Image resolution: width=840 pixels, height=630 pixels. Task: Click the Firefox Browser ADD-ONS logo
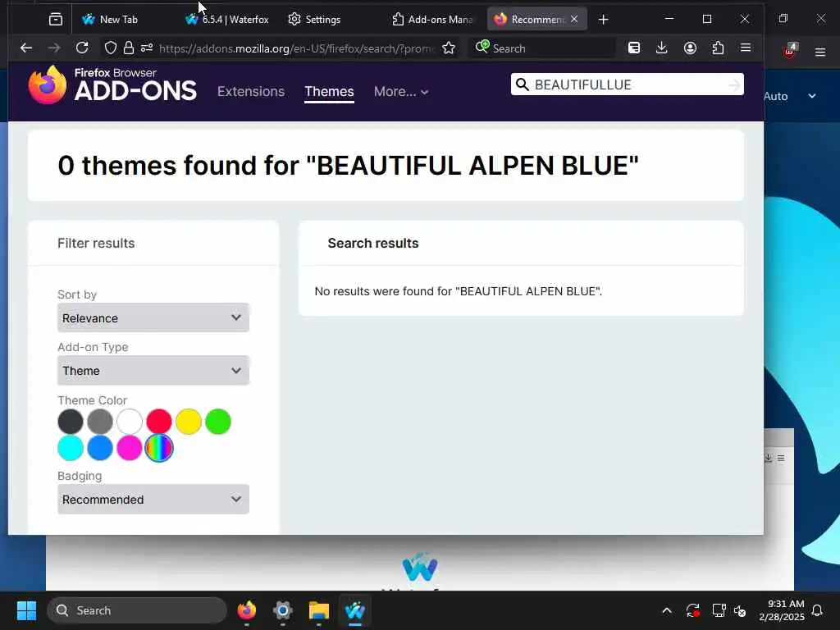(112, 84)
